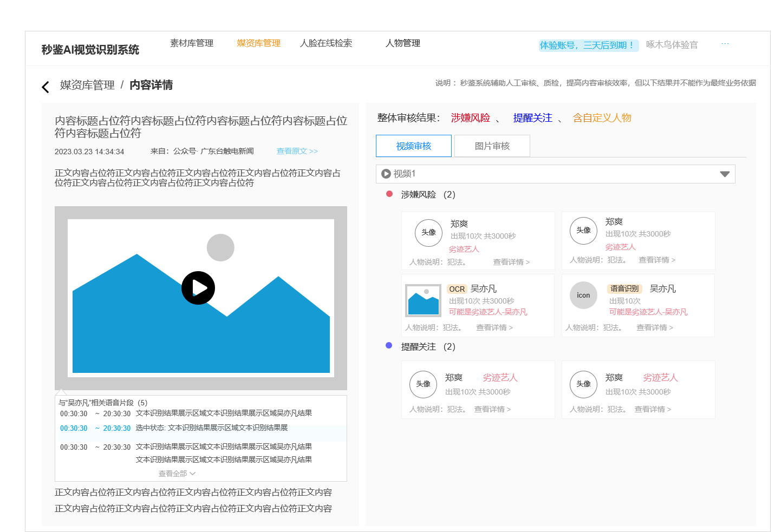Click 可能是劣迹艺人-吴亦凡 in OCR card
This screenshot has height=532, width=775.
tap(488, 312)
